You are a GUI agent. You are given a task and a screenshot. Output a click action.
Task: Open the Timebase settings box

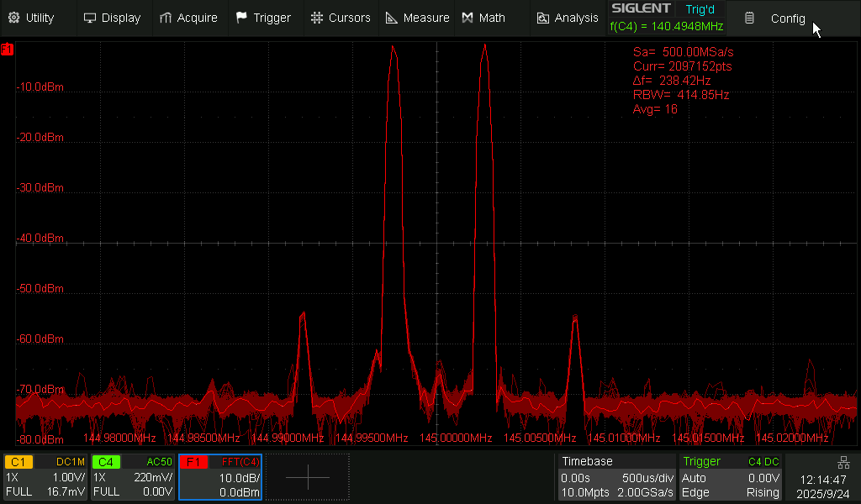coord(616,477)
